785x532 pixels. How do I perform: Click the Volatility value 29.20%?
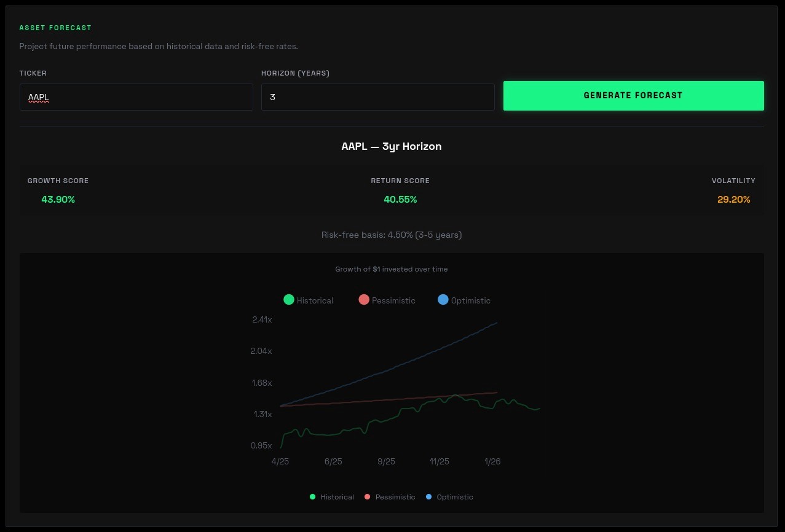733,200
